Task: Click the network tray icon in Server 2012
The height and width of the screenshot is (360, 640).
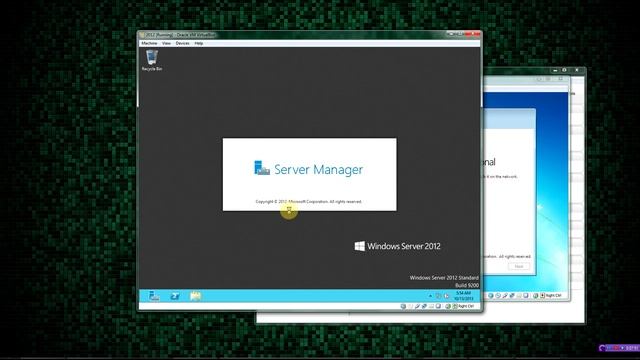Action: pos(438,296)
